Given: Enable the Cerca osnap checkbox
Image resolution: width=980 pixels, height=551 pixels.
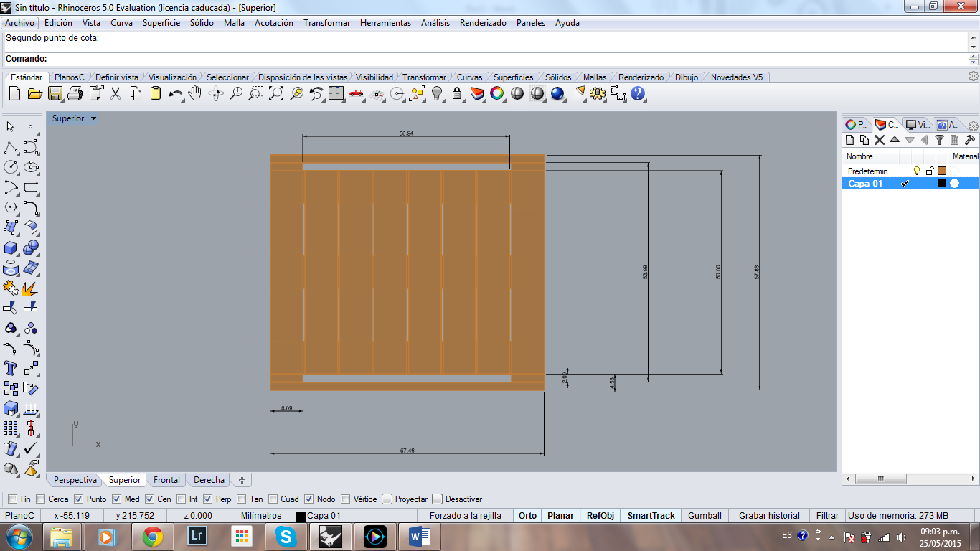Looking at the screenshot, I should [x=41, y=499].
